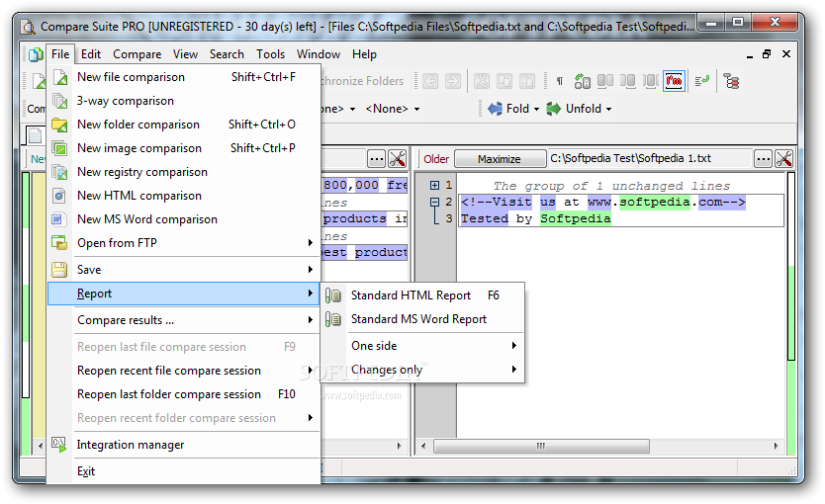
Task: Click the inner document restore button
Action: 767,53
